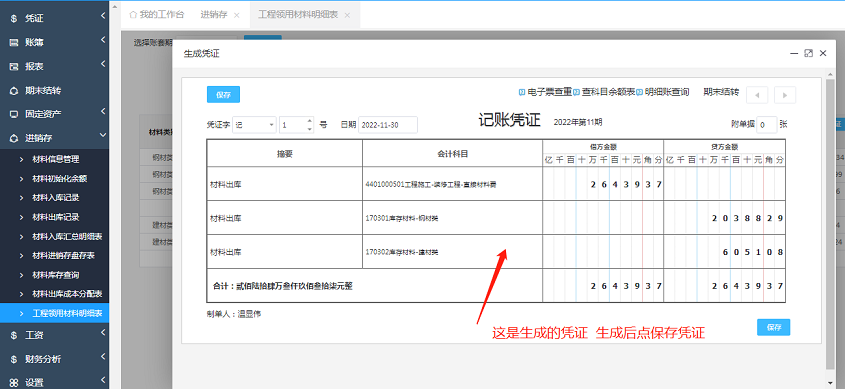Viewport: 845px width, 389px height.
Task: Expand the 凭证 menu chevron
Action: click(x=102, y=17)
